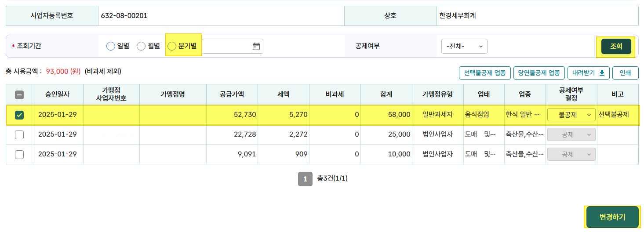Click the 조회 search button
This screenshot has width=644, height=232.
pyautogui.click(x=616, y=46)
